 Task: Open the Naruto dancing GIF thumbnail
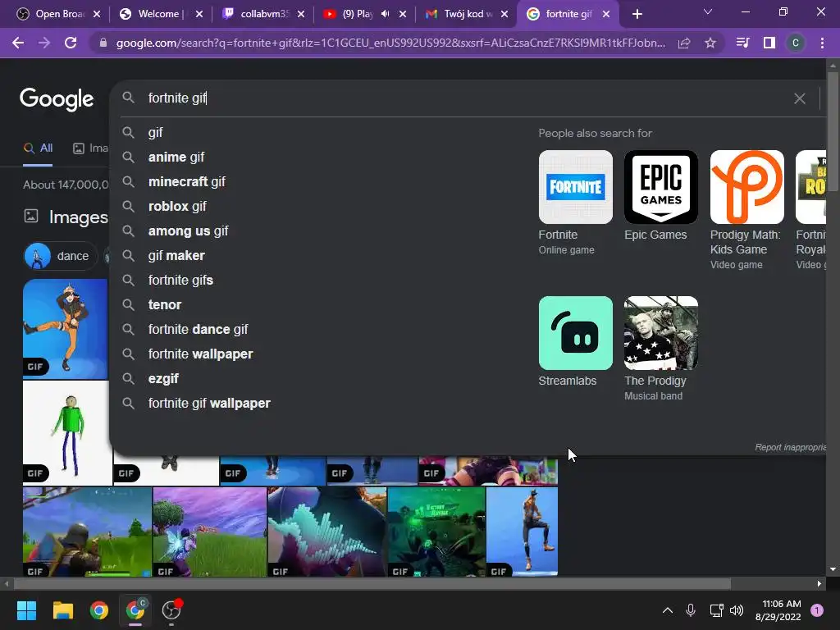(66, 329)
